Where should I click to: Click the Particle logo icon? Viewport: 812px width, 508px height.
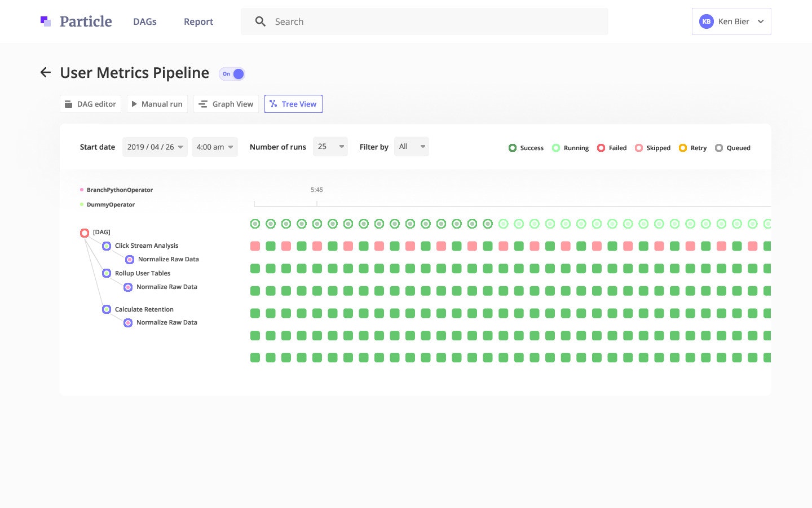(x=46, y=21)
